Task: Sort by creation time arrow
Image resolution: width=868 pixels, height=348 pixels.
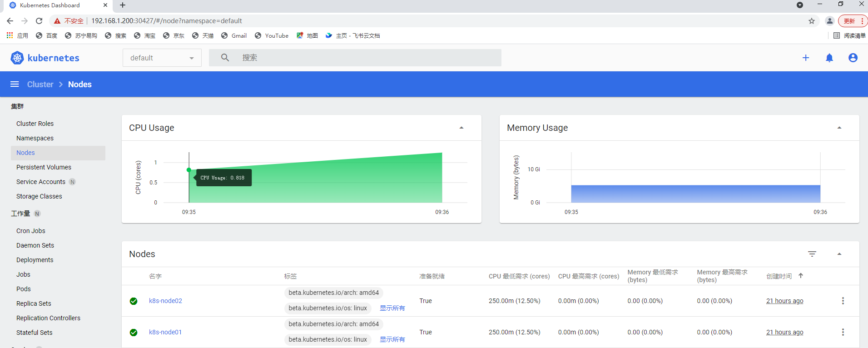Action: (801, 276)
